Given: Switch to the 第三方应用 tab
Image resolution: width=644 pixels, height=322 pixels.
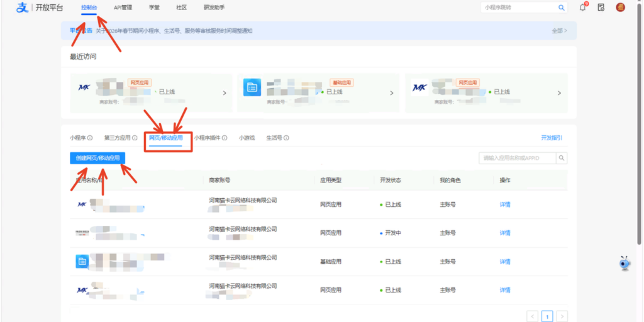Looking at the screenshot, I should pyautogui.click(x=118, y=138).
